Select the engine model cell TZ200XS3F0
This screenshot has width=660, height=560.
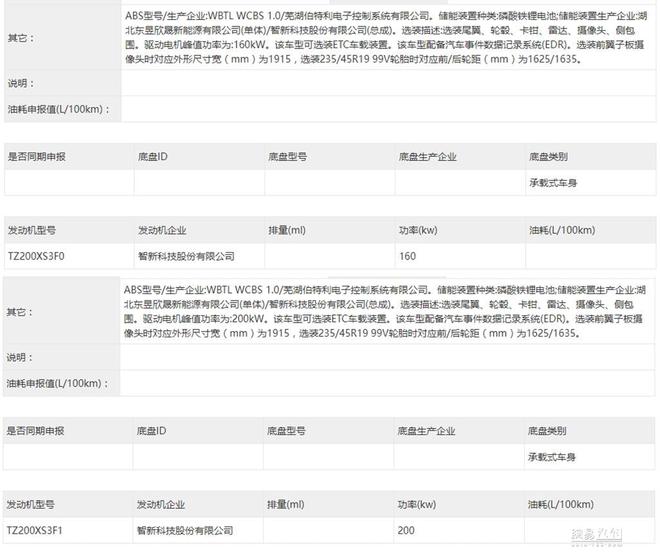(36, 256)
